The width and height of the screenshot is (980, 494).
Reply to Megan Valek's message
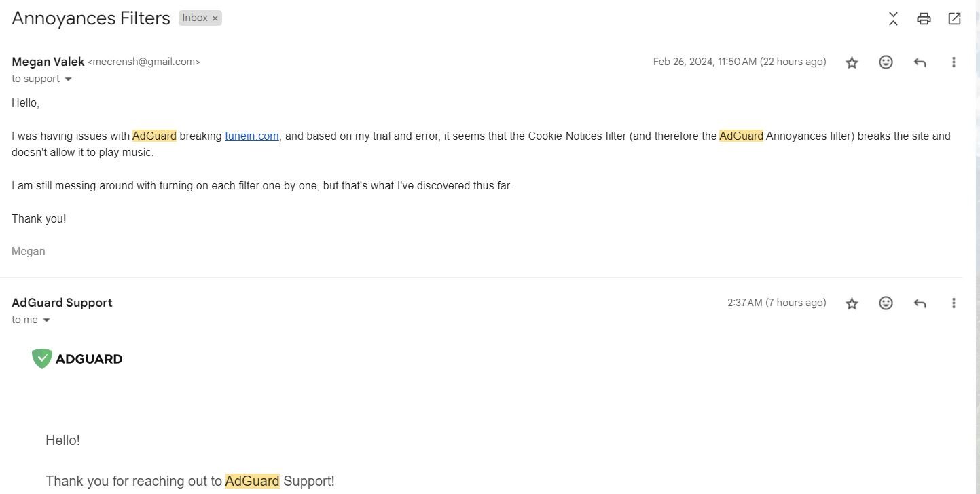click(920, 62)
